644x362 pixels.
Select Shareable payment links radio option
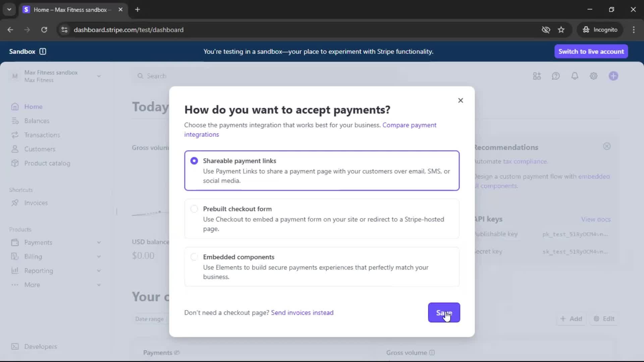[x=194, y=161]
